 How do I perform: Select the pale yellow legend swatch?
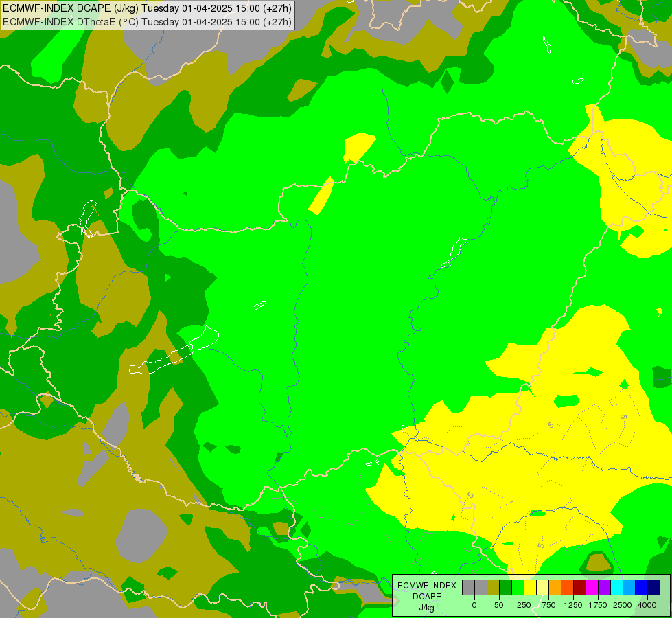[x=542, y=588]
